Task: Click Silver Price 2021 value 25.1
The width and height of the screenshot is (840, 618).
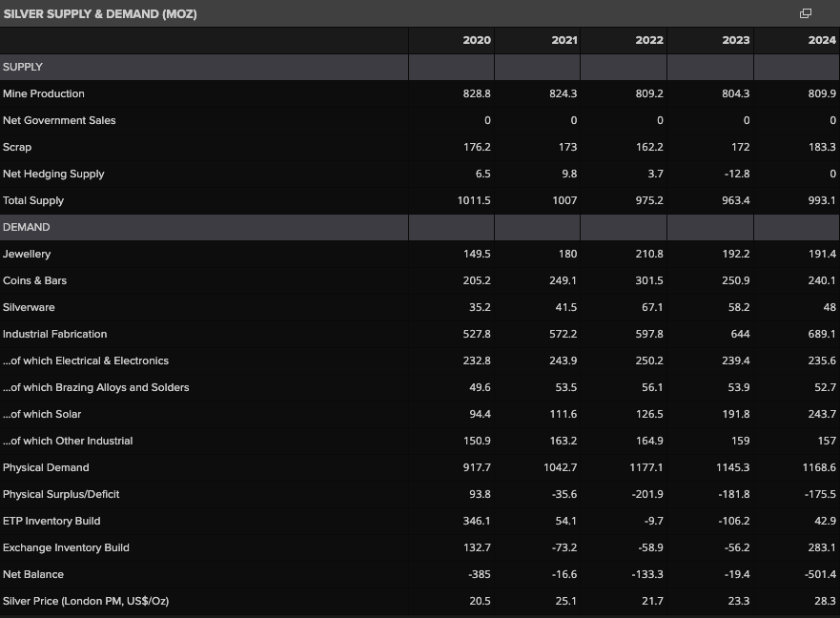Action: pos(565,602)
